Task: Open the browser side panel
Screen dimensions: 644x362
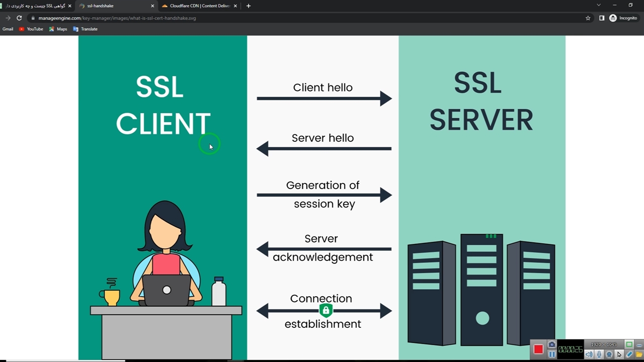Action: [601, 18]
